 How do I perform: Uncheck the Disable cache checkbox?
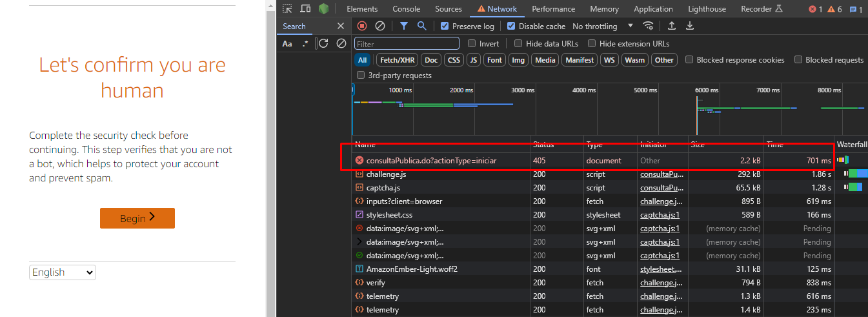[x=511, y=26]
